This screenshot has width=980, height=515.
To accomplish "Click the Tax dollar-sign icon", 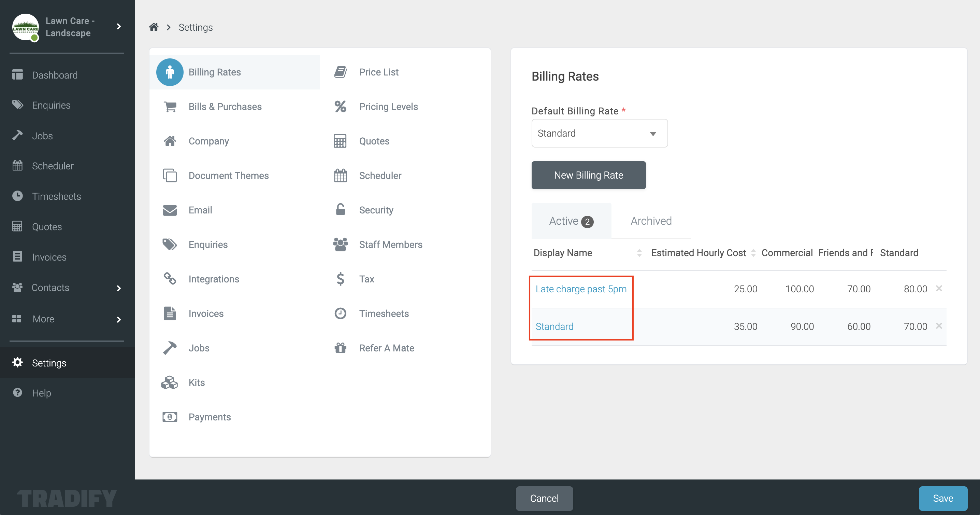I will tap(341, 279).
